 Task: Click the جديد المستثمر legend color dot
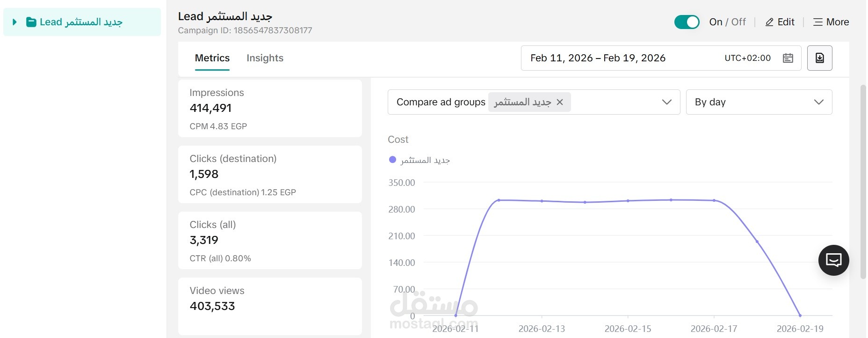point(392,160)
